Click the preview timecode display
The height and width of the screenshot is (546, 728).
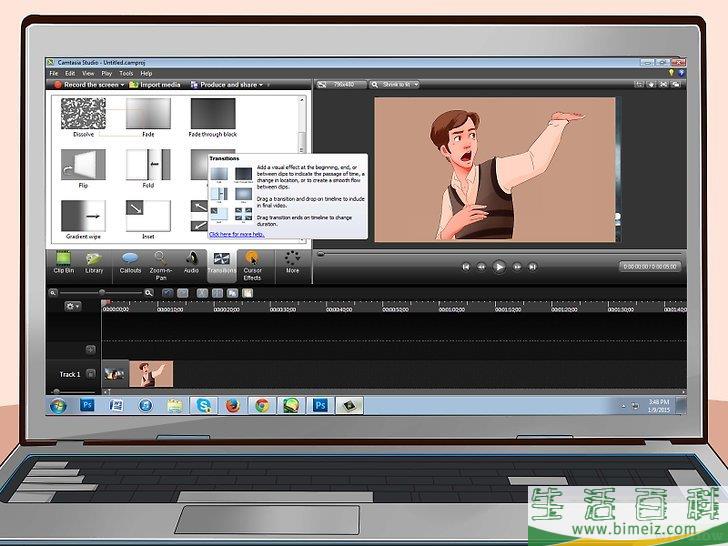(x=650, y=266)
